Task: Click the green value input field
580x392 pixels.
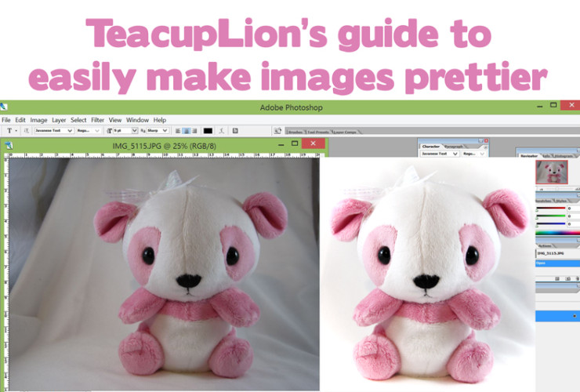Action: click(x=574, y=216)
